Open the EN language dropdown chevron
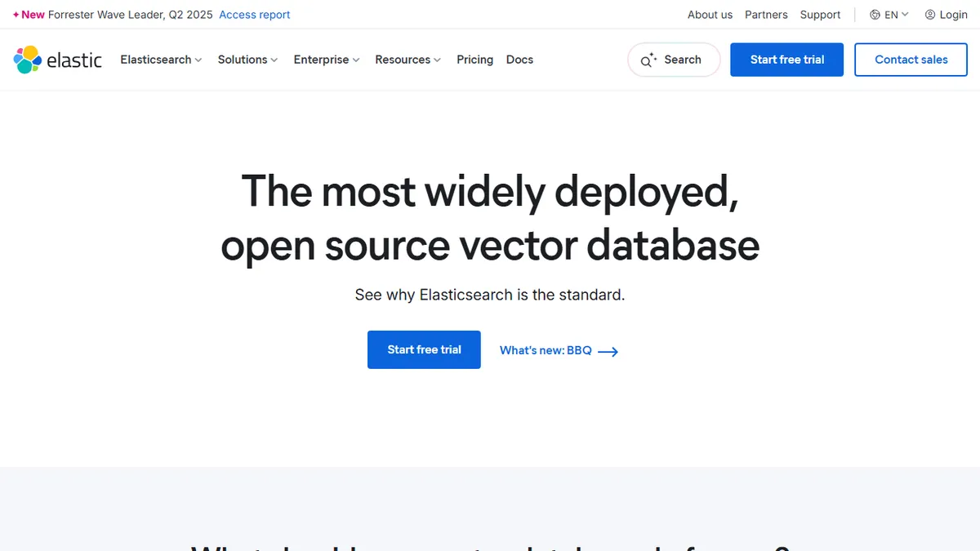Screen dimensions: 980x551 click(x=905, y=15)
